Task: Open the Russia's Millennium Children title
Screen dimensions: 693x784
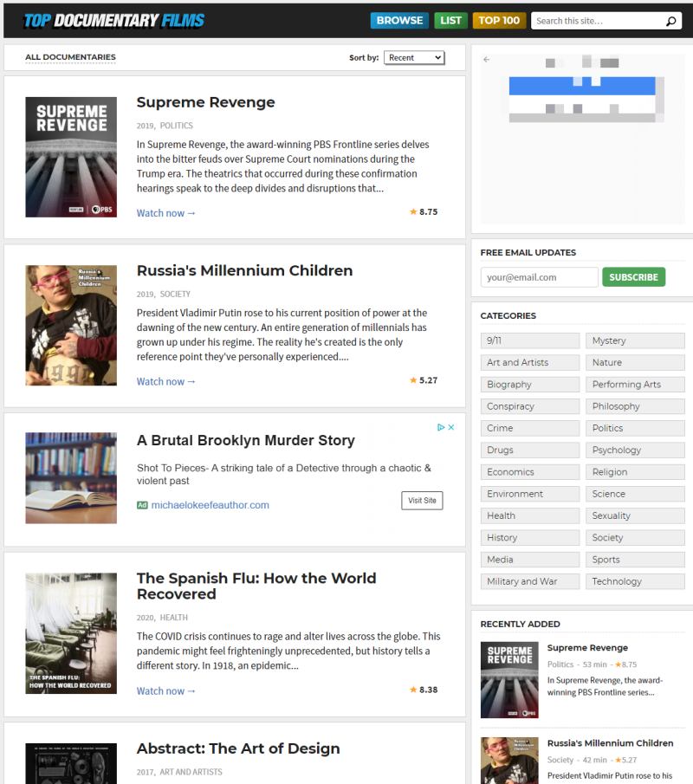Action: [x=244, y=270]
